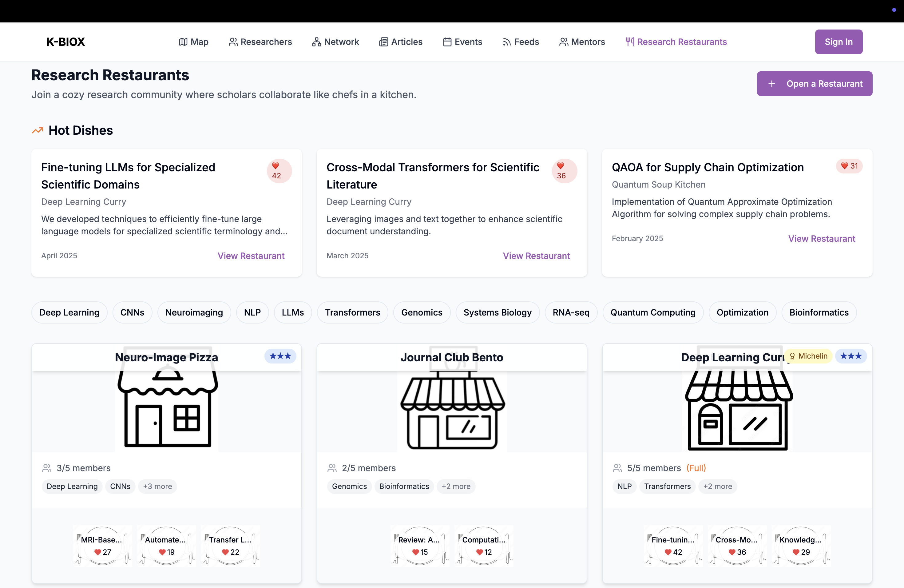Image resolution: width=904 pixels, height=588 pixels.
Task: Click the Researchers people icon
Action: point(234,42)
